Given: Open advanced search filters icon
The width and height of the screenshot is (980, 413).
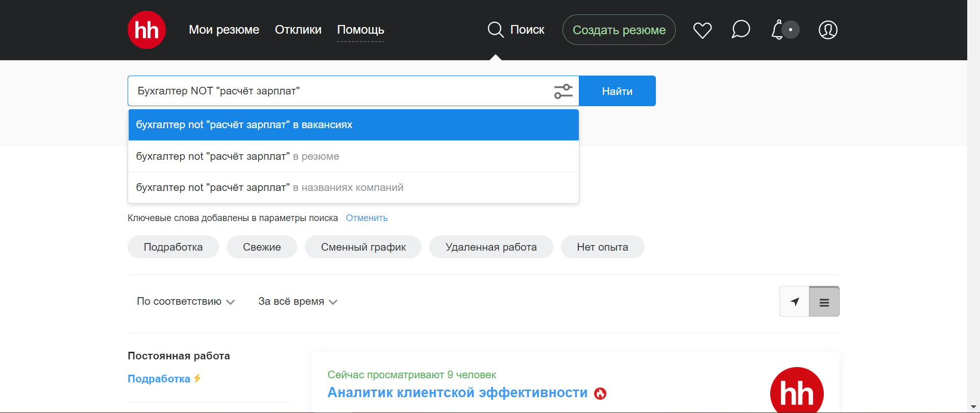Looking at the screenshot, I should tap(563, 91).
